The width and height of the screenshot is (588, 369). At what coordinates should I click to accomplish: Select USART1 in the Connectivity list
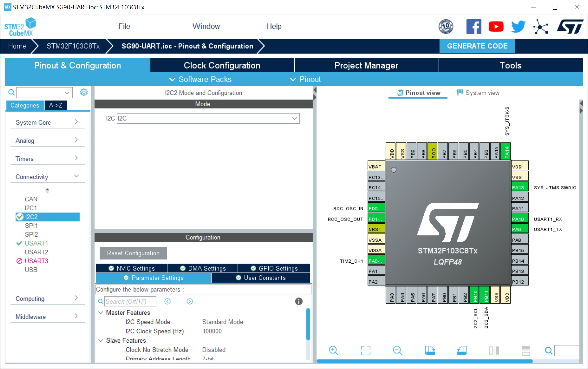pos(36,243)
